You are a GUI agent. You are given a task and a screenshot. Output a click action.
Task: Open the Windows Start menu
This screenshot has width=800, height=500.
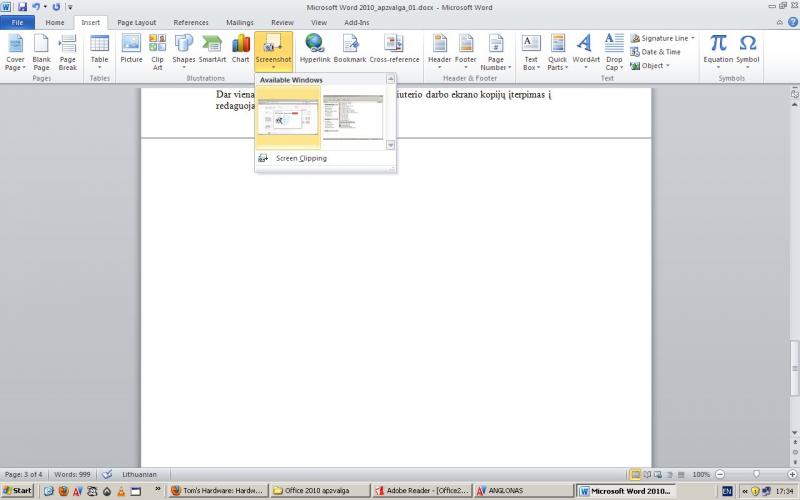[x=17, y=491]
